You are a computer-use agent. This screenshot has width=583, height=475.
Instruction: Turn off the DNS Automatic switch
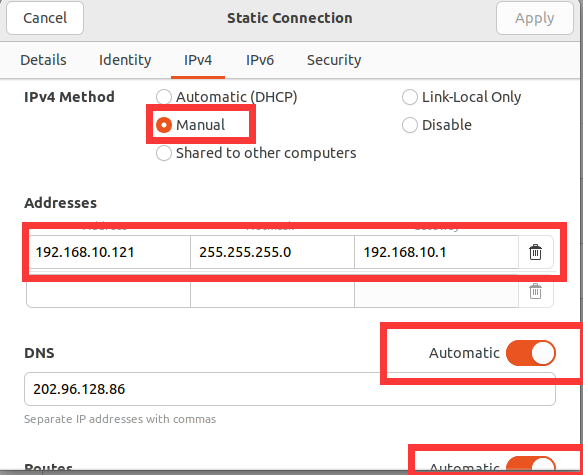coord(531,353)
